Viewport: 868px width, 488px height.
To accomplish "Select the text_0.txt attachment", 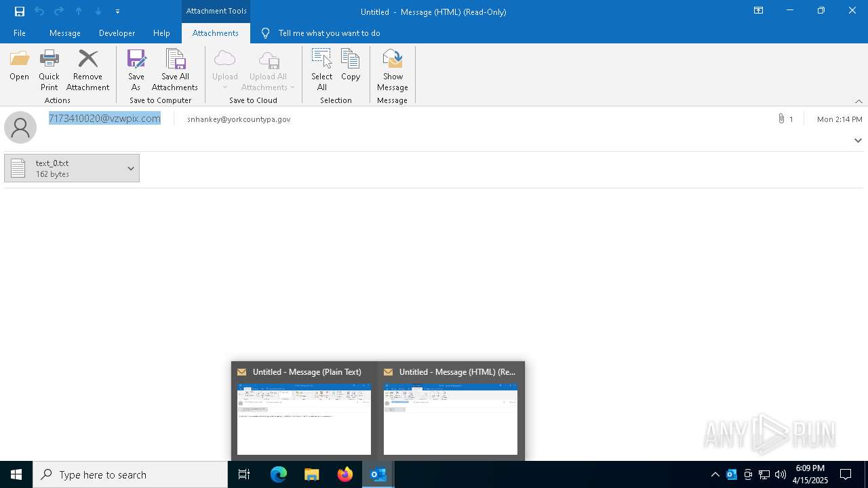I will (x=64, y=168).
